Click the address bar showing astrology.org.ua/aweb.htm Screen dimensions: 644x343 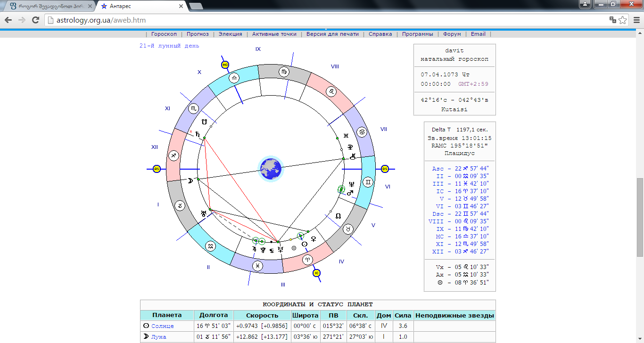coord(325,20)
